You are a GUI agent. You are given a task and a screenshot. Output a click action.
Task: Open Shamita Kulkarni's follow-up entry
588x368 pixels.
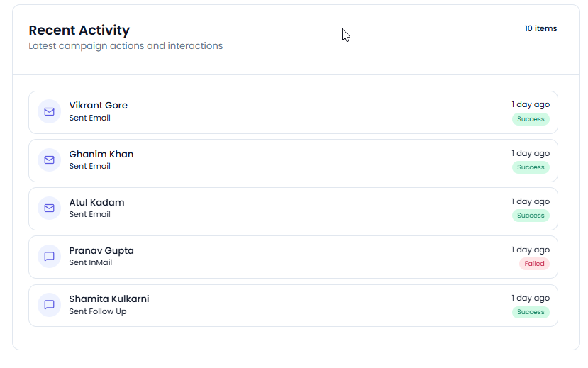click(x=293, y=306)
